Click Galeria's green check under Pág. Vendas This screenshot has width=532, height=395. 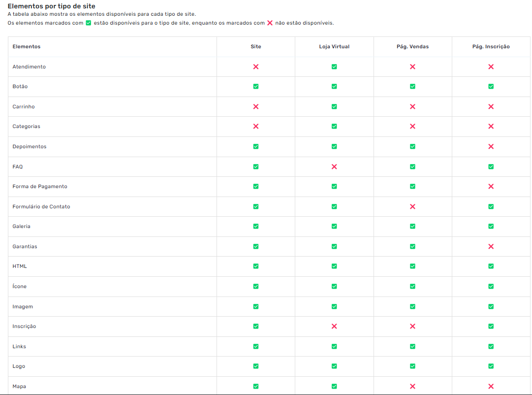click(412, 226)
